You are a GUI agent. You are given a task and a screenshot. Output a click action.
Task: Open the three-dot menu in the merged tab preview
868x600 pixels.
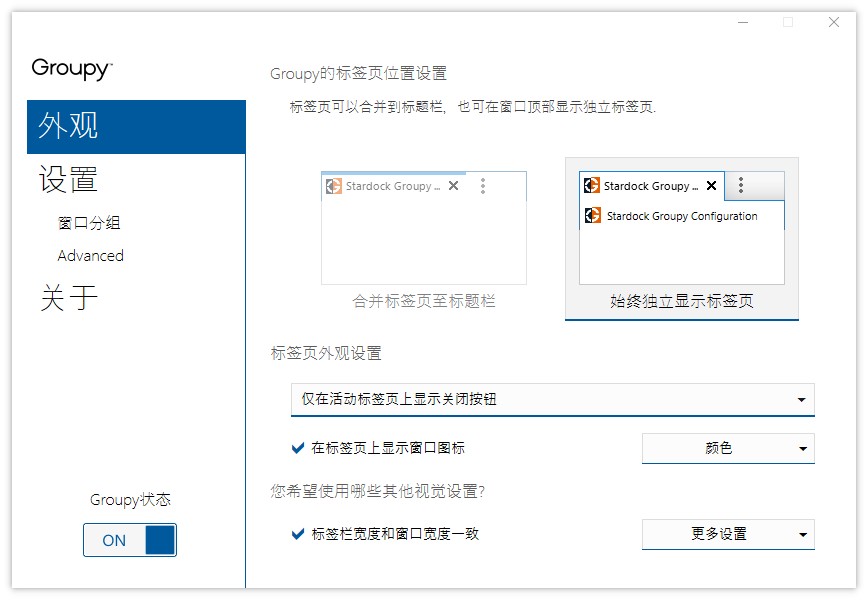[x=481, y=185]
